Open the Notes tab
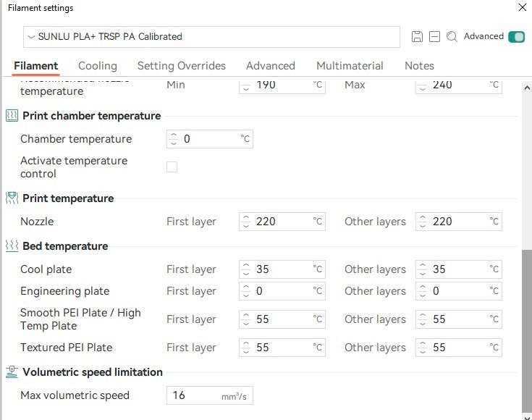This screenshot has height=420, width=532. click(419, 66)
